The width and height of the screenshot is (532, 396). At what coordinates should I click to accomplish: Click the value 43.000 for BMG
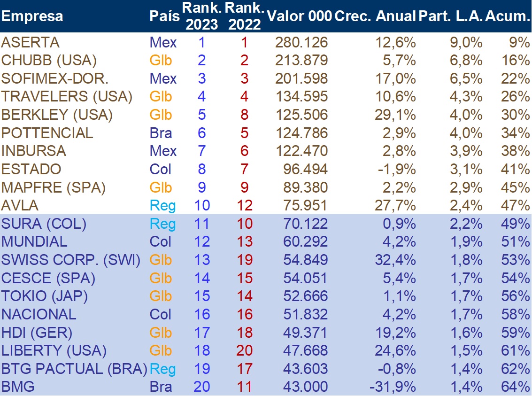(305, 387)
